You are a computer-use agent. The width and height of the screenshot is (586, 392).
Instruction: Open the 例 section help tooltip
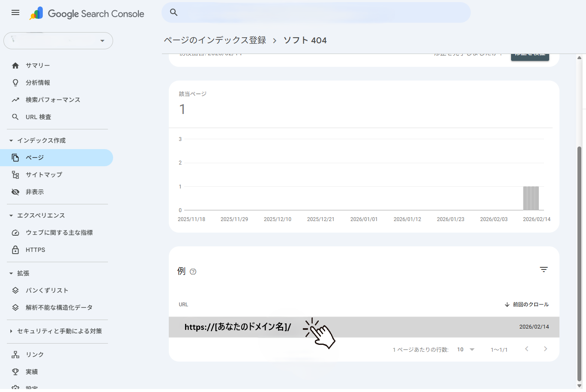193,272
